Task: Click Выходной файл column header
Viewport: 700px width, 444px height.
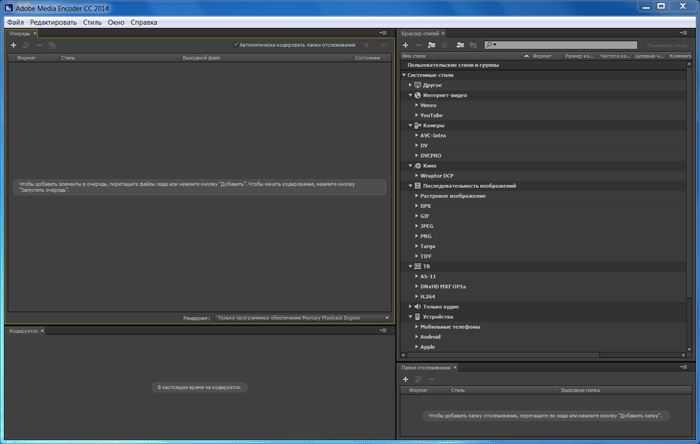Action: pyautogui.click(x=201, y=58)
